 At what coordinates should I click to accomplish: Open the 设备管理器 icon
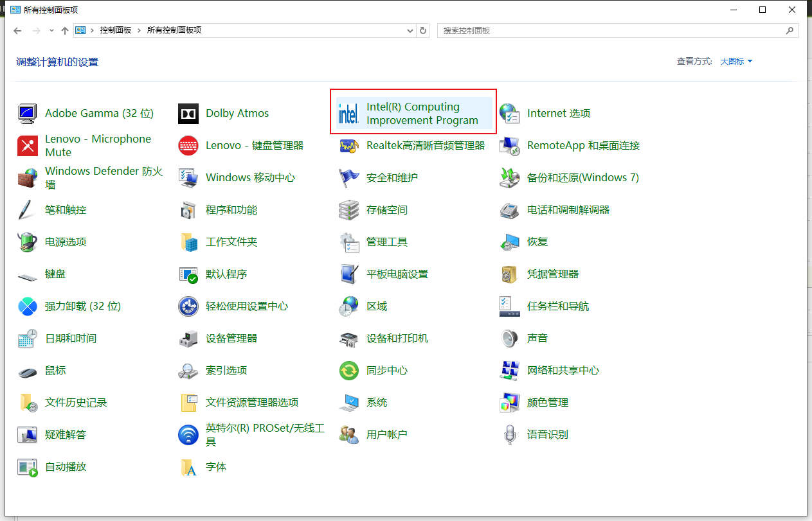[x=188, y=339]
